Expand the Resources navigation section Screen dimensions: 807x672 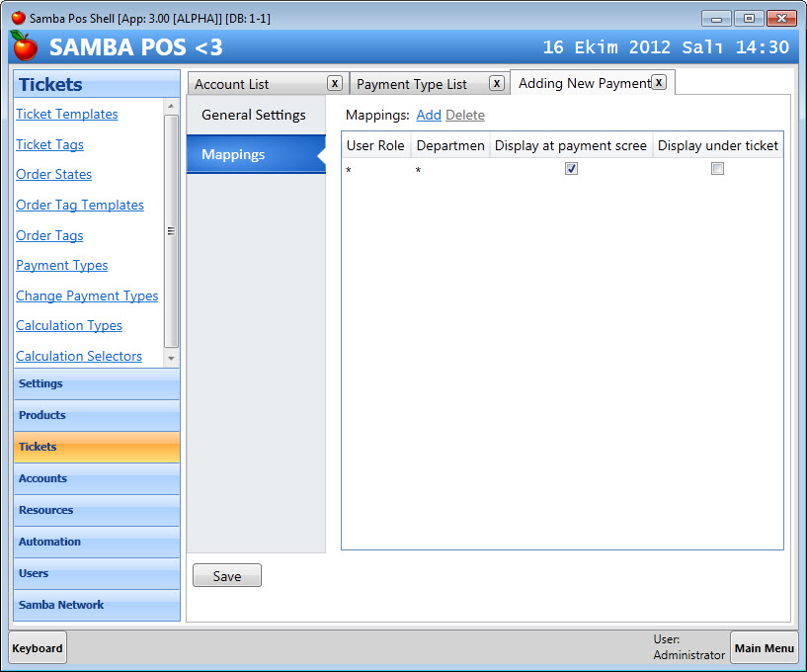[97, 510]
